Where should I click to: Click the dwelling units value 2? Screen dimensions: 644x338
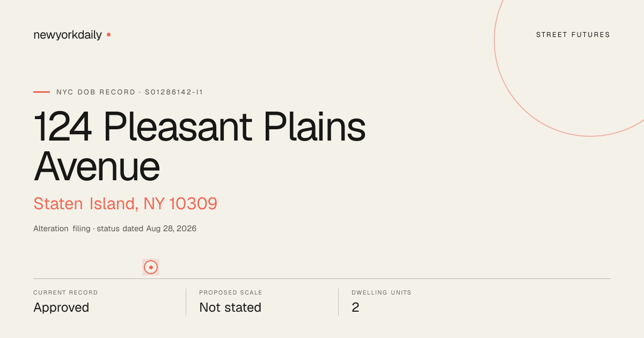click(355, 307)
